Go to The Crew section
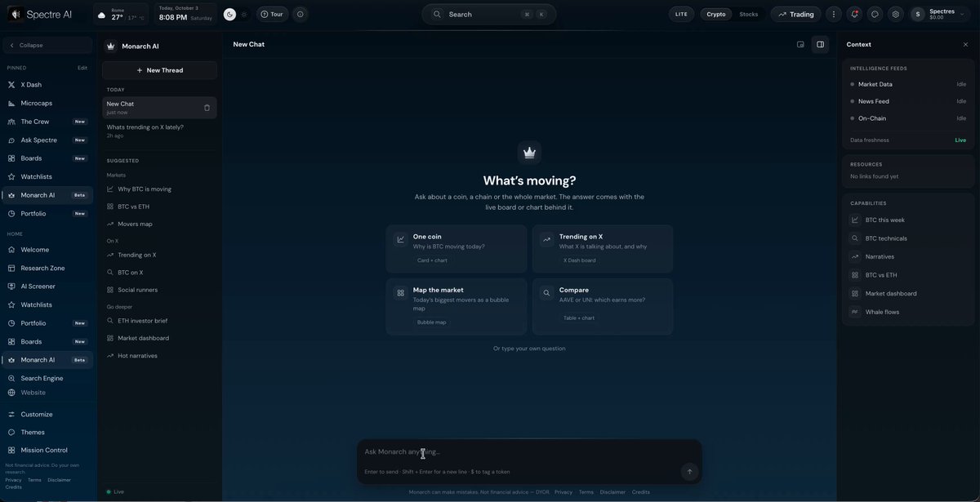980x502 pixels. [x=48, y=122]
